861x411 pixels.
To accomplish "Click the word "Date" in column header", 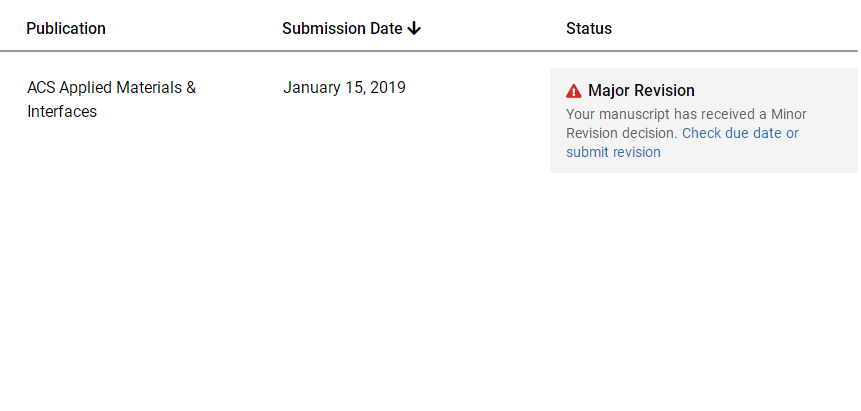I will (x=386, y=28).
